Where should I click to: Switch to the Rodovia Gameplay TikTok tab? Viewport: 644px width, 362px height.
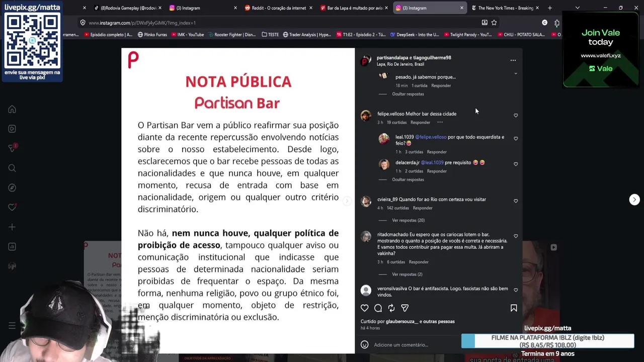(x=126, y=8)
